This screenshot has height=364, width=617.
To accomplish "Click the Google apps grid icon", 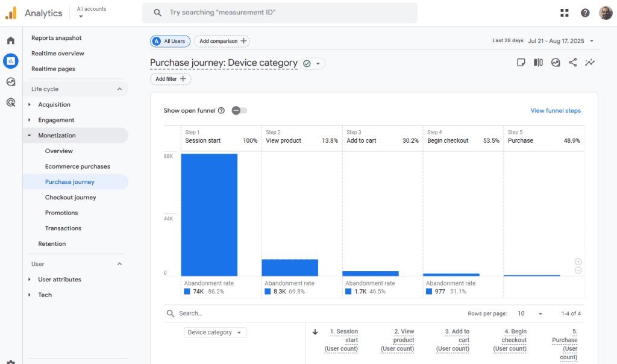I will click(565, 13).
